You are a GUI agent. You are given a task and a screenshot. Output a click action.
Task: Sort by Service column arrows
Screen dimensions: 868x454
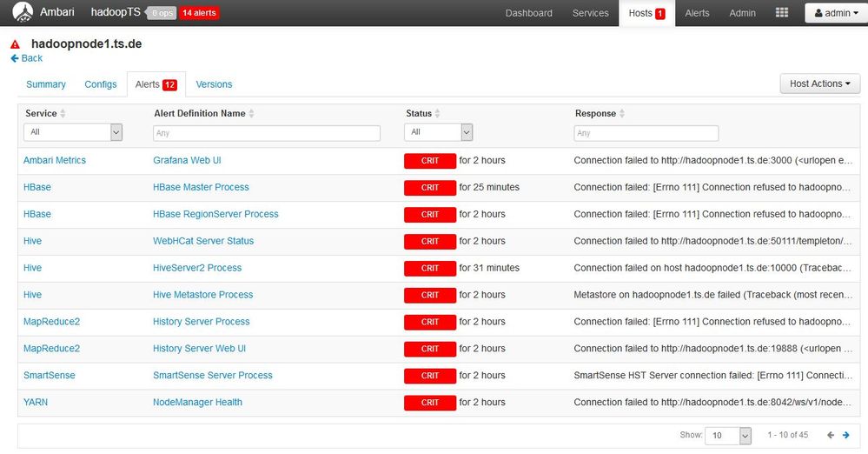pos(63,113)
